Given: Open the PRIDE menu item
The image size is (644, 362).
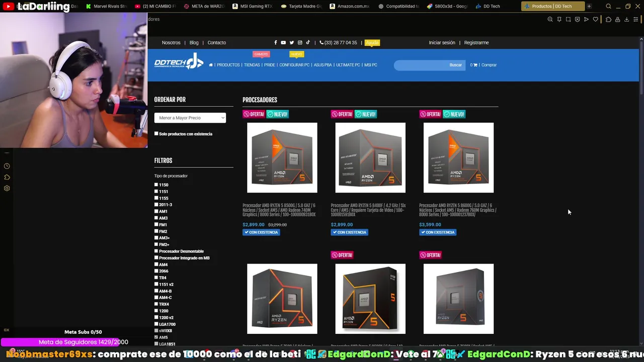Looking at the screenshot, I should [270, 65].
